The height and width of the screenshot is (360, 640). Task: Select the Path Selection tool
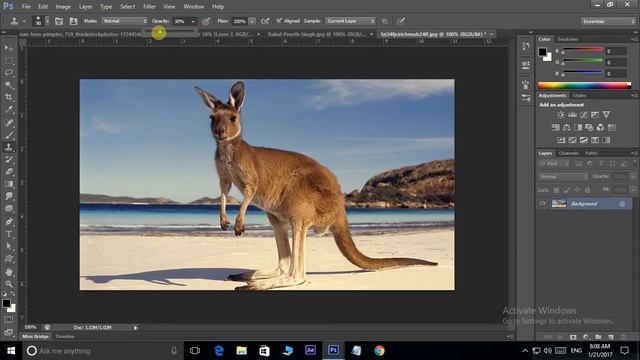pos(9,246)
